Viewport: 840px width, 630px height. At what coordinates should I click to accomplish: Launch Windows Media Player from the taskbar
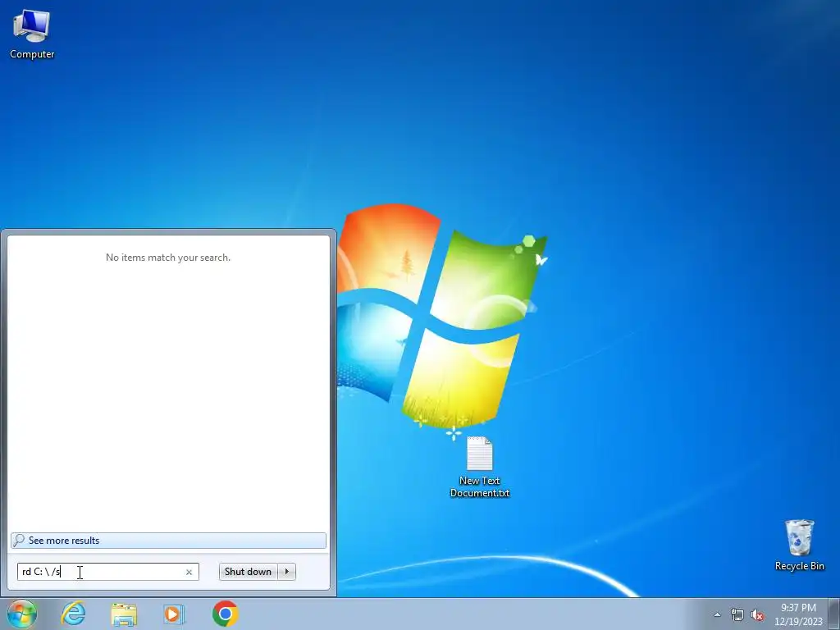click(x=174, y=614)
